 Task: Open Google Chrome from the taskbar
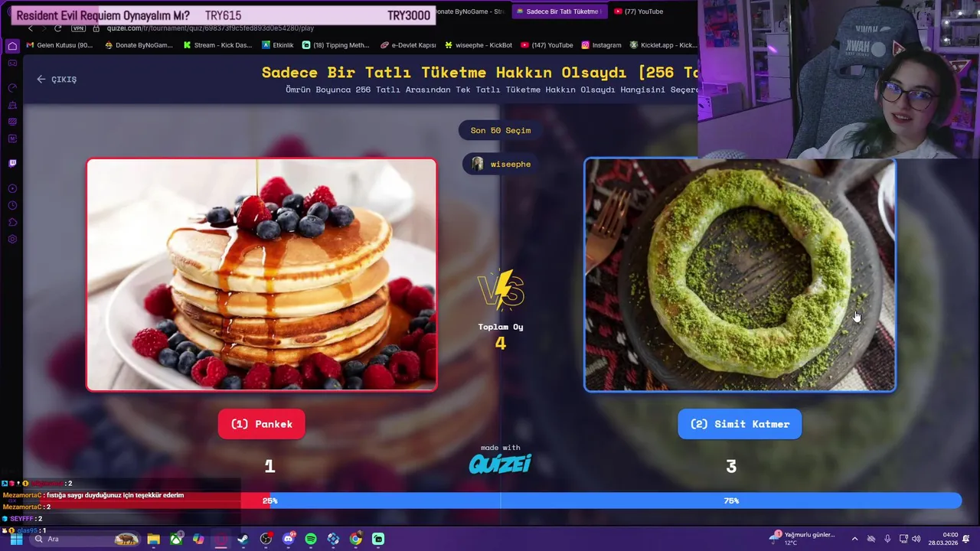[x=356, y=539]
